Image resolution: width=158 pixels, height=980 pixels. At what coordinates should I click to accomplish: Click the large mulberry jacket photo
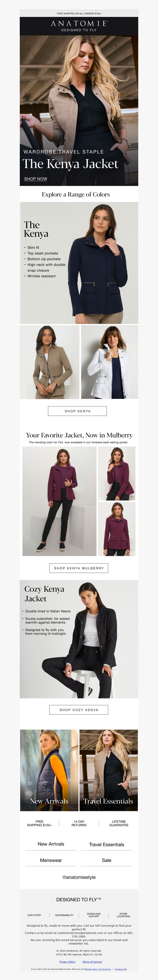point(59,501)
